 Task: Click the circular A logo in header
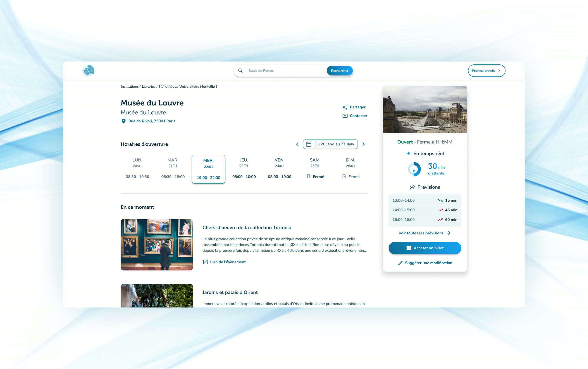pyautogui.click(x=88, y=71)
